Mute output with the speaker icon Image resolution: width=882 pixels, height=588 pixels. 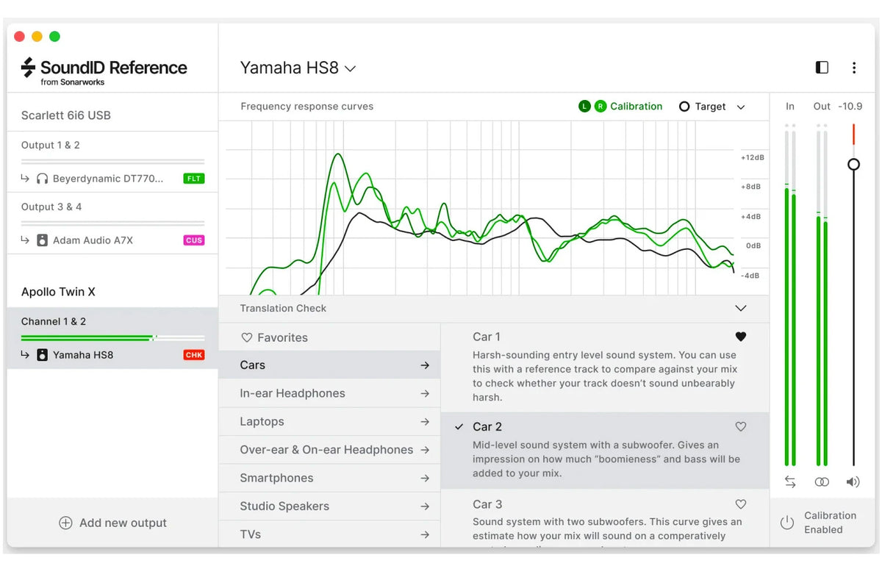pyautogui.click(x=853, y=482)
